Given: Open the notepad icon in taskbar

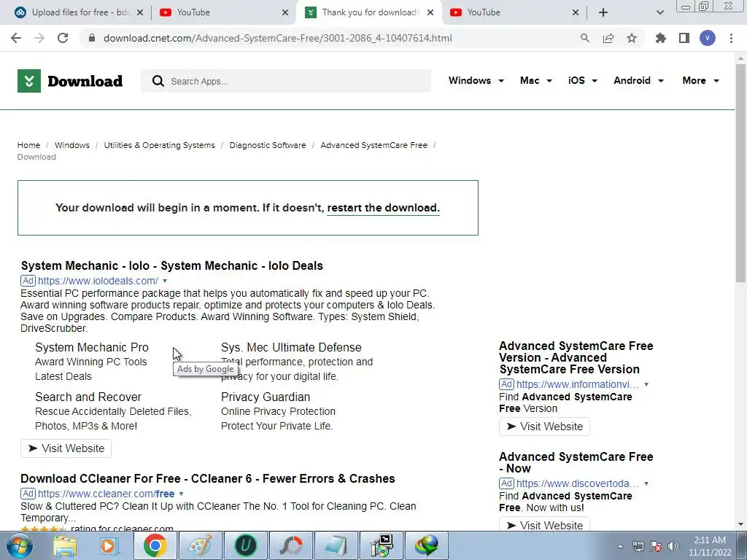Looking at the screenshot, I should 336,545.
